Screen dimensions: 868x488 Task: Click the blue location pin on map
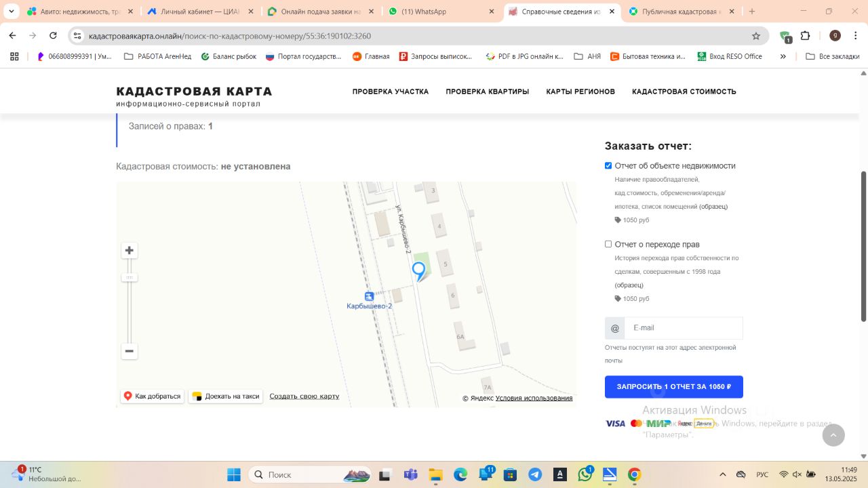[x=419, y=271]
